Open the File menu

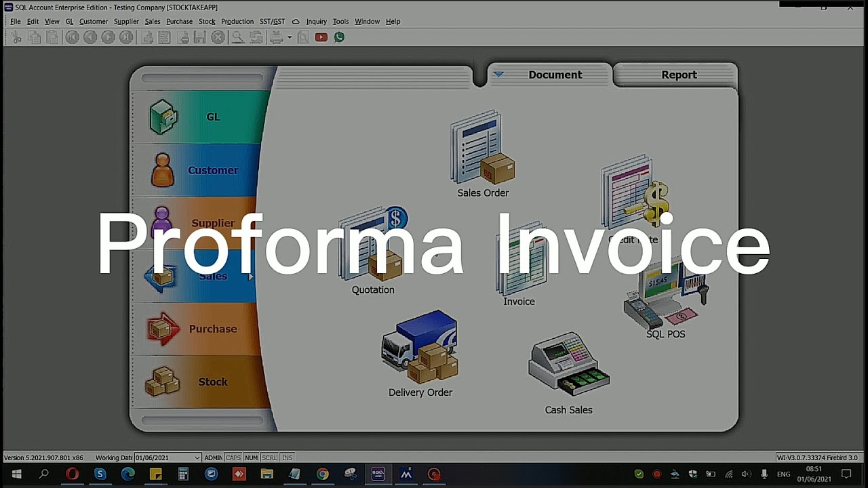[16, 22]
